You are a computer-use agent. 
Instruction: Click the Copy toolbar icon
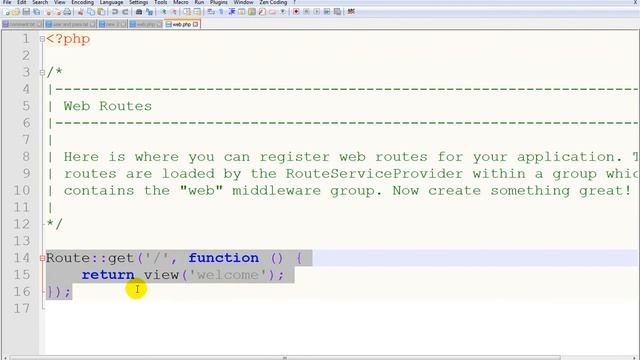click(x=91, y=12)
